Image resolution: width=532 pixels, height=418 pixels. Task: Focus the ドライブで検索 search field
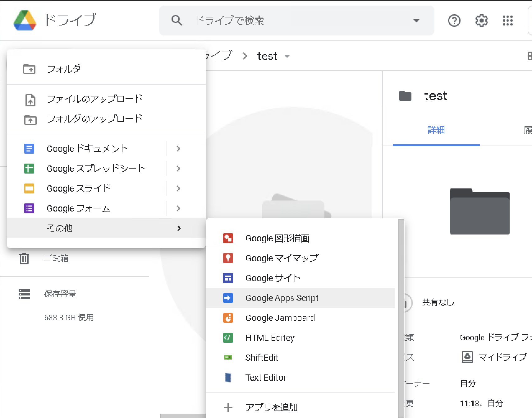pos(297,21)
